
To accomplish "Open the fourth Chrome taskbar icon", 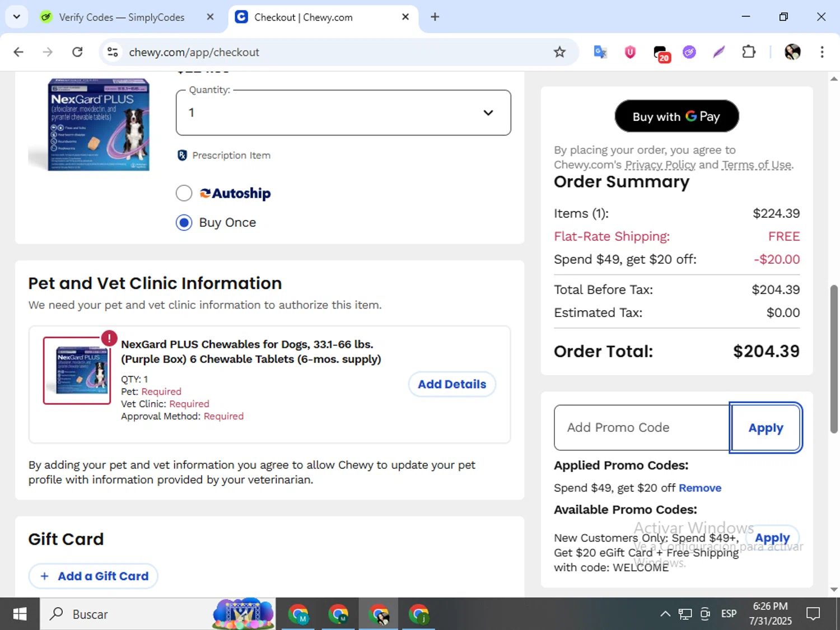I will (x=418, y=614).
